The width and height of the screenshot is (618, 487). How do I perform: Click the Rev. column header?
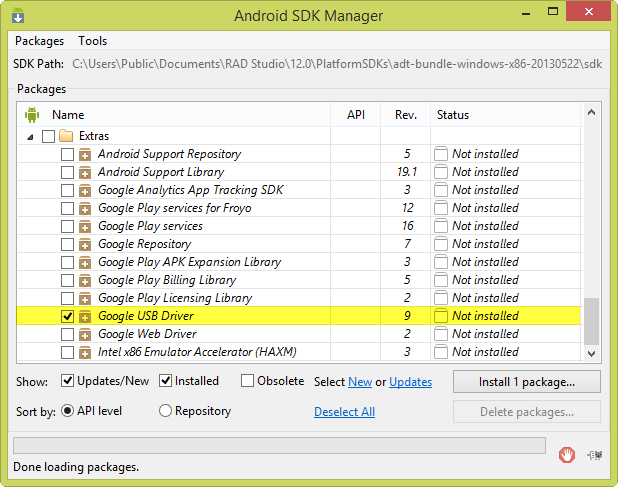click(x=406, y=115)
